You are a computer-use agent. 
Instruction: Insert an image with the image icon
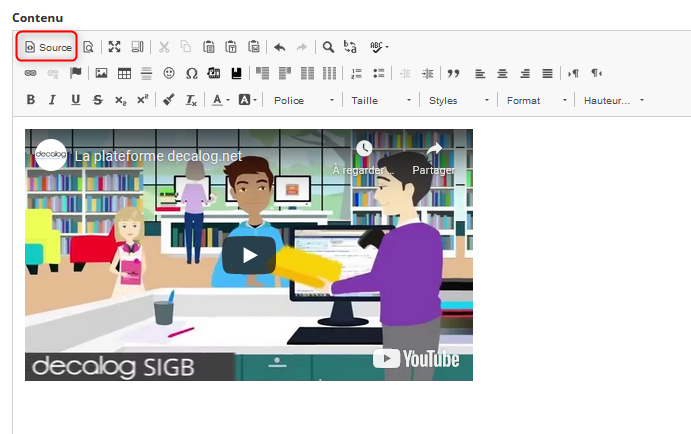101,73
